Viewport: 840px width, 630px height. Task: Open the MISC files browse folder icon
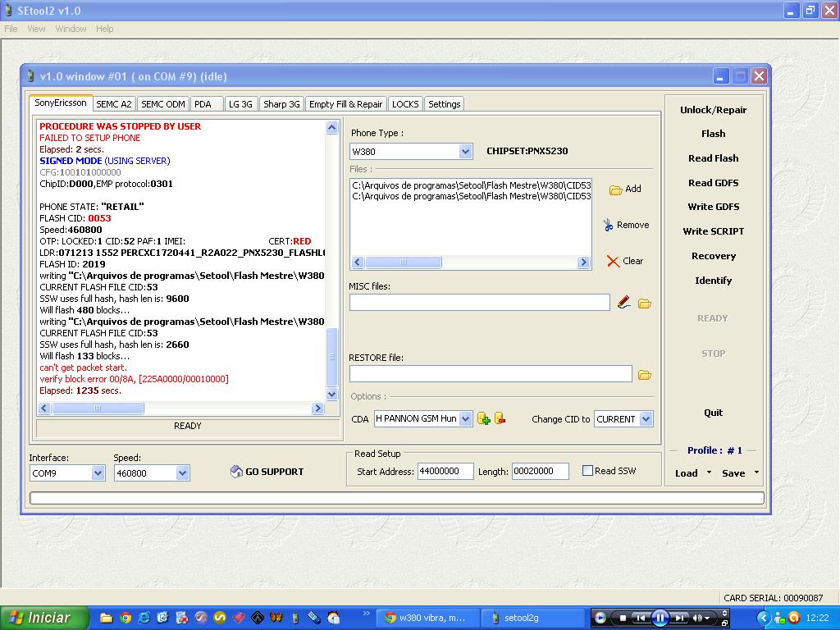(x=645, y=304)
